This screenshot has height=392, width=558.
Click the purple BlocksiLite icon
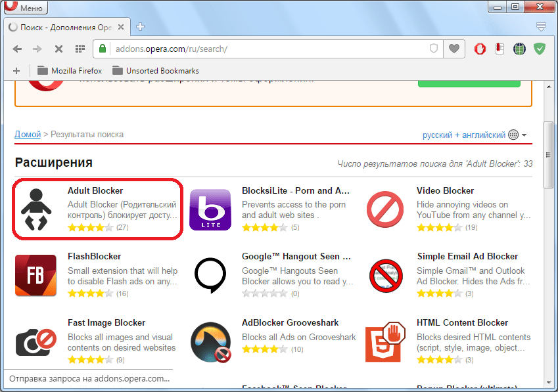coord(210,209)
